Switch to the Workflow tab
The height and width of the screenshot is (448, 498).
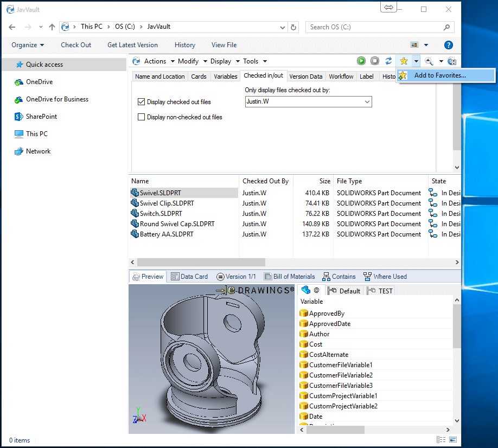point(341,76)
